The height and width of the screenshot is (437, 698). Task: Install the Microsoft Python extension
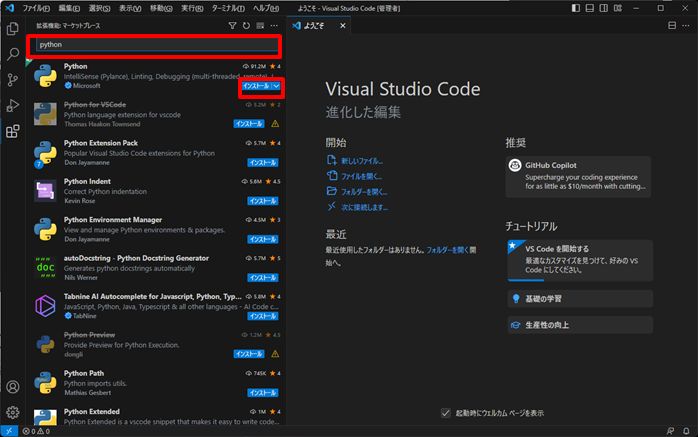point(256,86)
